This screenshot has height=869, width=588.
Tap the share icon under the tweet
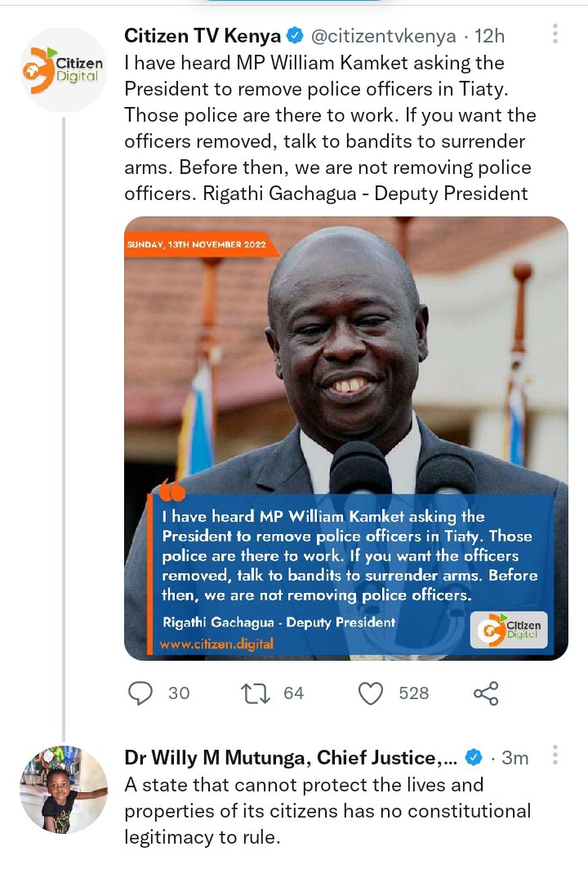pos(486,693)
